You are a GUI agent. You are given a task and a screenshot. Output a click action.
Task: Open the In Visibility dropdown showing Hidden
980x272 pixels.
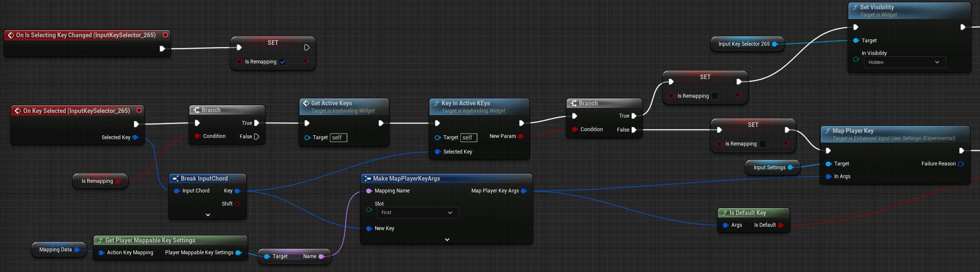[904, 62]
